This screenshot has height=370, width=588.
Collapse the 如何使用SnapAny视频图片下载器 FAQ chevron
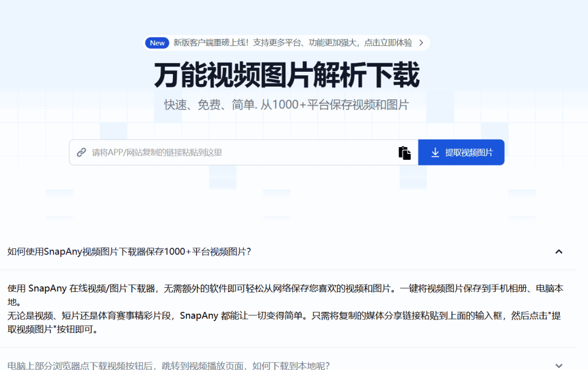click(559, 252)
